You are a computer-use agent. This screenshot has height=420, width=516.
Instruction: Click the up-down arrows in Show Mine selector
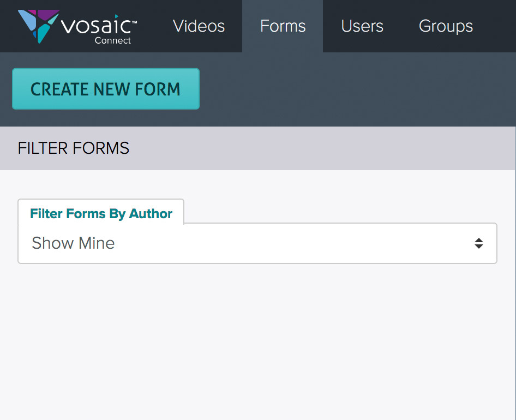(x=479, y=243)
